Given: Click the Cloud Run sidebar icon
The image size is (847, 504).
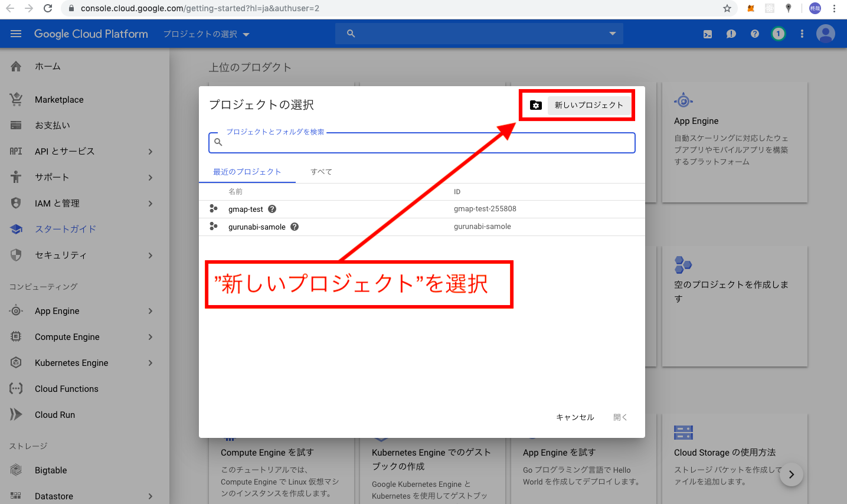Looking at the screenshot, I should 16,414.
